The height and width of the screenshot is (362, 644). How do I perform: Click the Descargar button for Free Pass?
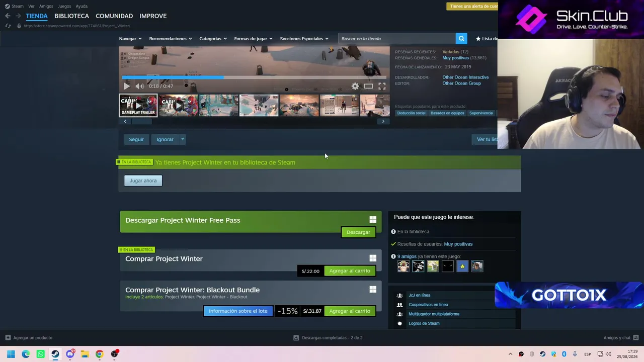tap(358, 232)
